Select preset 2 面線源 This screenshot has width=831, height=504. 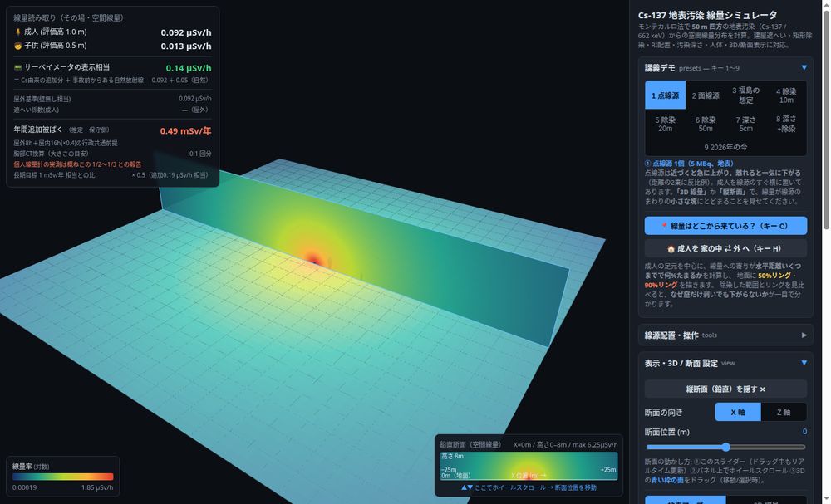pyautogui.click(x=706, y=95)
